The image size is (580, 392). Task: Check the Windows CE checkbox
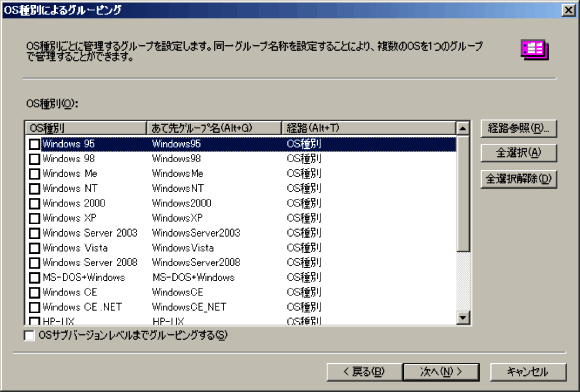[34, 293]
